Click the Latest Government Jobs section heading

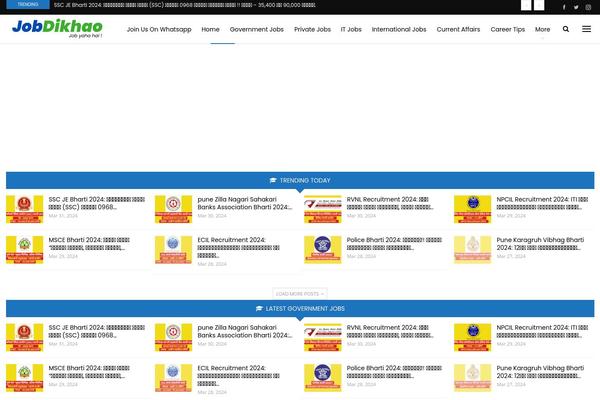[305, 309]
